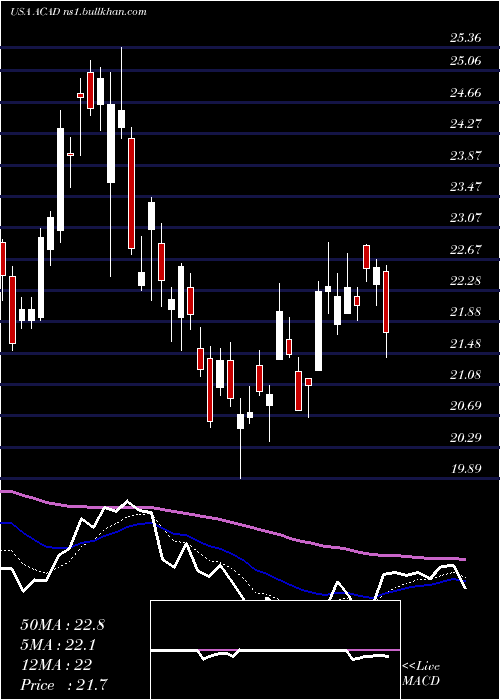Screen dimensions: 500x700
Task: Click the 22.28 price axis label
Action: [466, 281]
